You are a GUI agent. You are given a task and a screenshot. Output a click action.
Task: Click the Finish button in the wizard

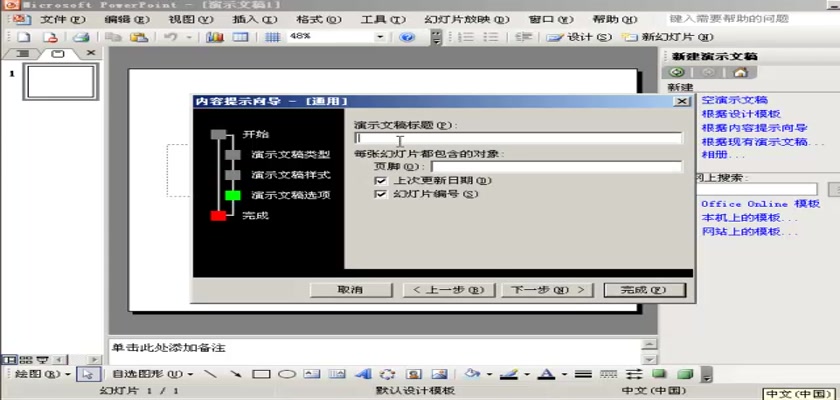pyautogui.click(x=644, y=290)
